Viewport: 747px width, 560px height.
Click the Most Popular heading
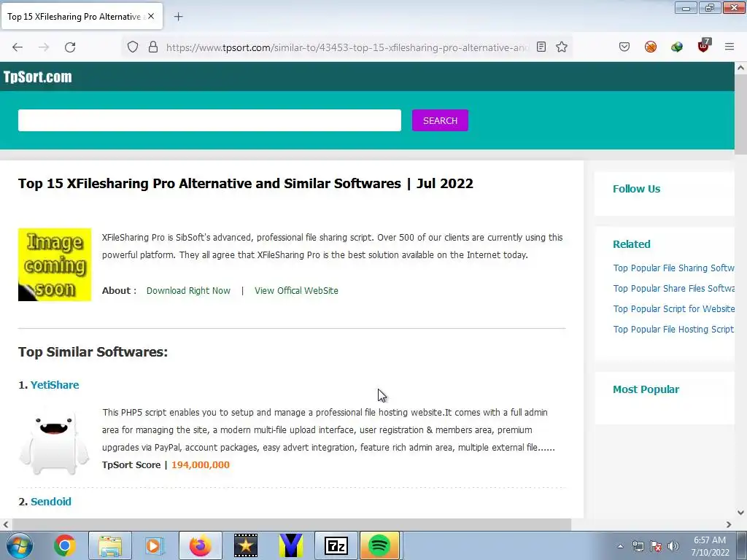(646, 389)
